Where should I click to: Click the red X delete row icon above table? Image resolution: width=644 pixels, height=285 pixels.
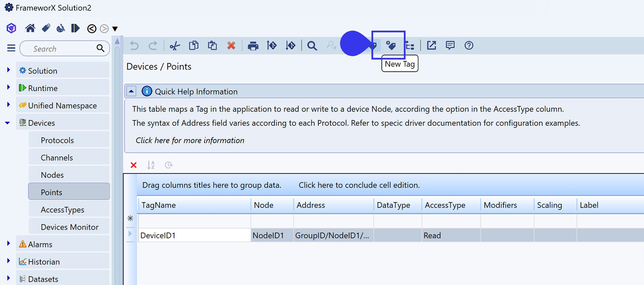pyautogui.click(x=134, y=165)
